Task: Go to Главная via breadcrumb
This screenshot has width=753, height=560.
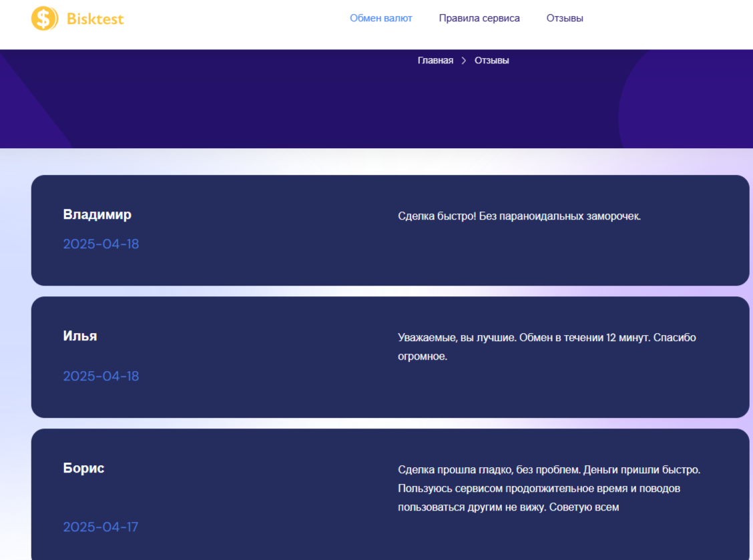Action: point(435,61)
